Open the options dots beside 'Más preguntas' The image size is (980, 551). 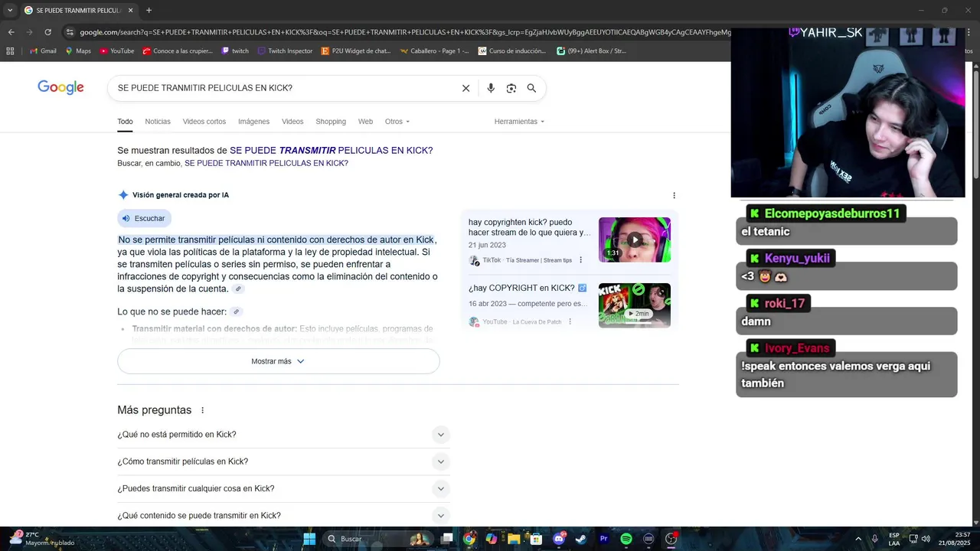[x=203, y=410]
